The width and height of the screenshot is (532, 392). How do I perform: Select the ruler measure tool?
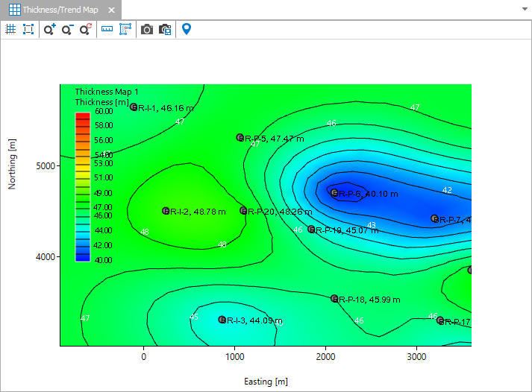pos(107,29)
